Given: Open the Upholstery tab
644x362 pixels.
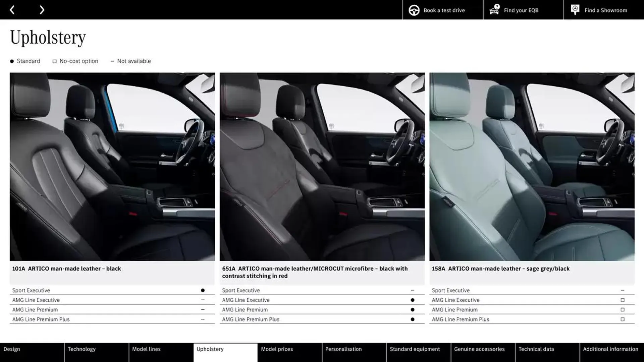Looking at the screenshot, I should pyautogui.click(x=210, y=349).
